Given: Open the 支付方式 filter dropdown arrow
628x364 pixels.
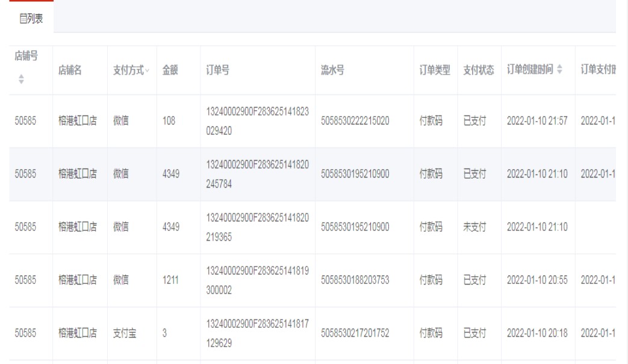Looking at the screenshot, I should click(147, 71).
